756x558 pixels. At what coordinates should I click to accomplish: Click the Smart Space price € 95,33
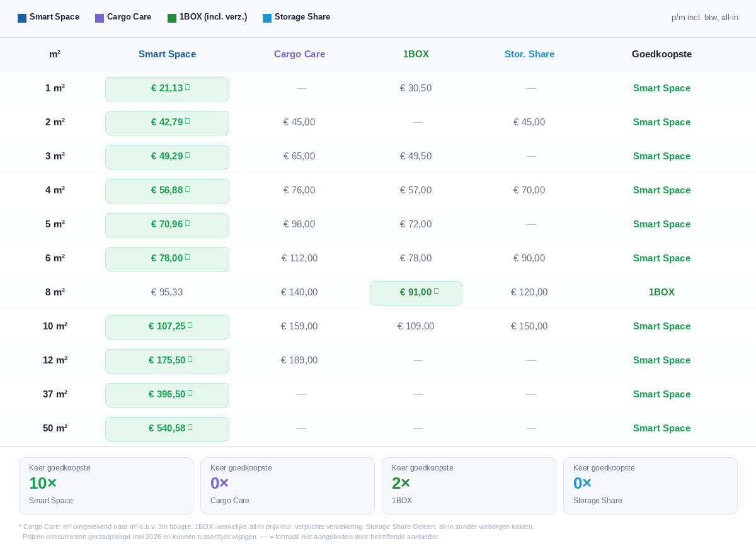click(x=167, y=292)
